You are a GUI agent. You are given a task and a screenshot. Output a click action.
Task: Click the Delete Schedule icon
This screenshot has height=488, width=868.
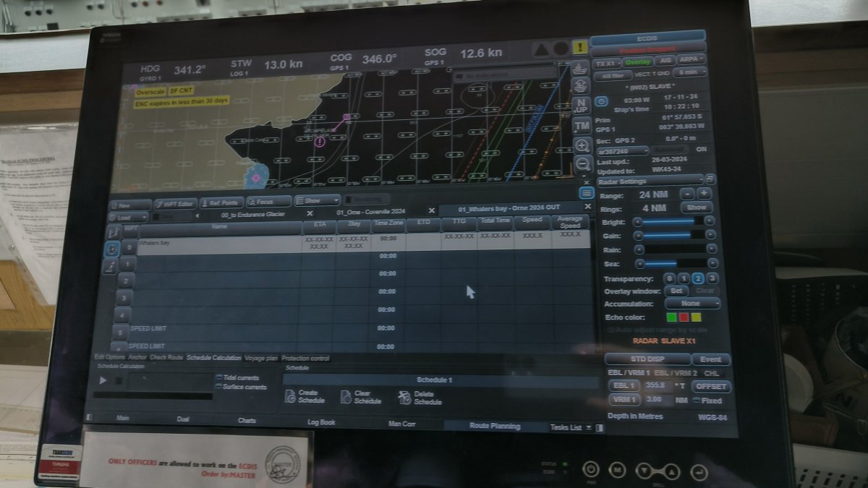(x=404, y=397)
